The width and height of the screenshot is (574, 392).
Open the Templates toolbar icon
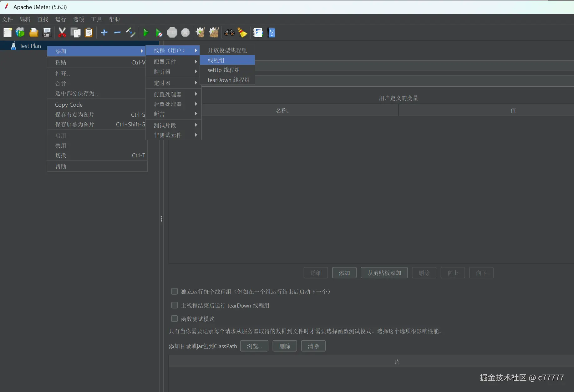20,33
